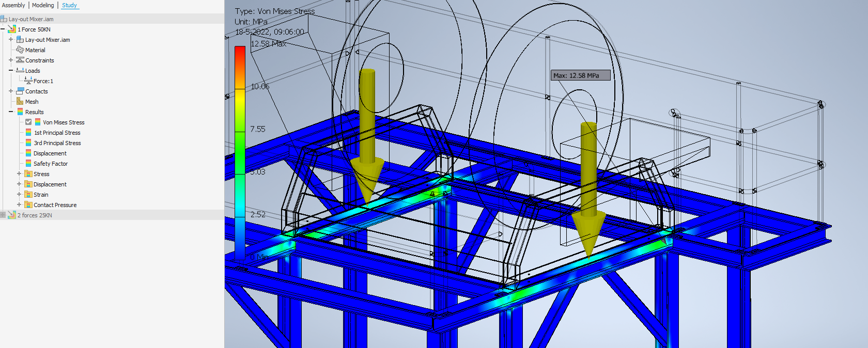
Task: Select the 3rd Principal Stress result icon
Action: [28, 143]
